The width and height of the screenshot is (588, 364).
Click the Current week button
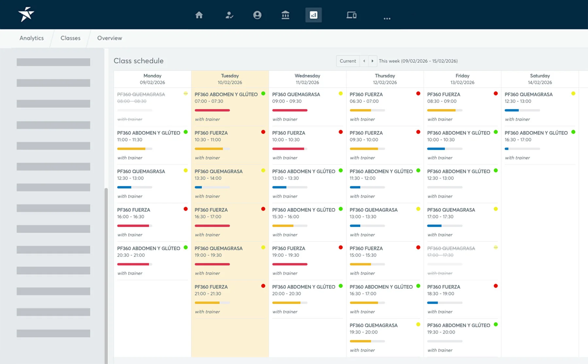[348, 61]
